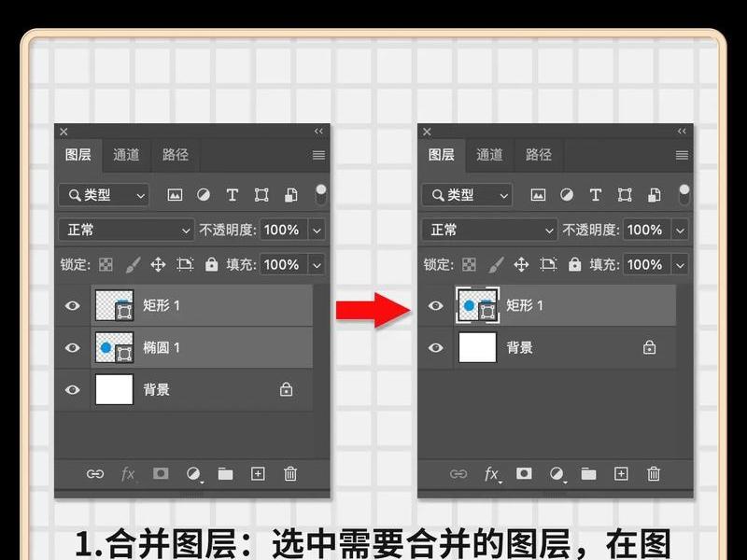This screenshot has width=747, height=560.
Task: Select 矩形 1 thumbnail in right panel
Action: 477,306
